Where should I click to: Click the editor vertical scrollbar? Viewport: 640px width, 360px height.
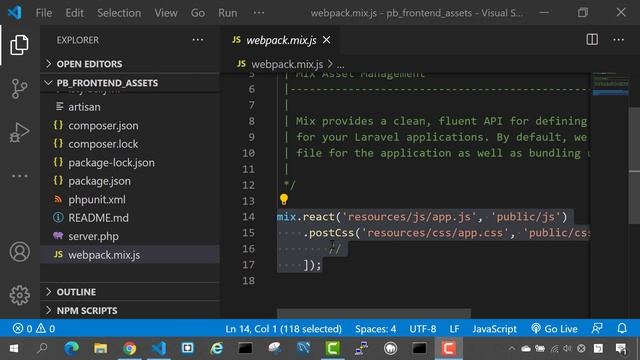pos(634,165)
